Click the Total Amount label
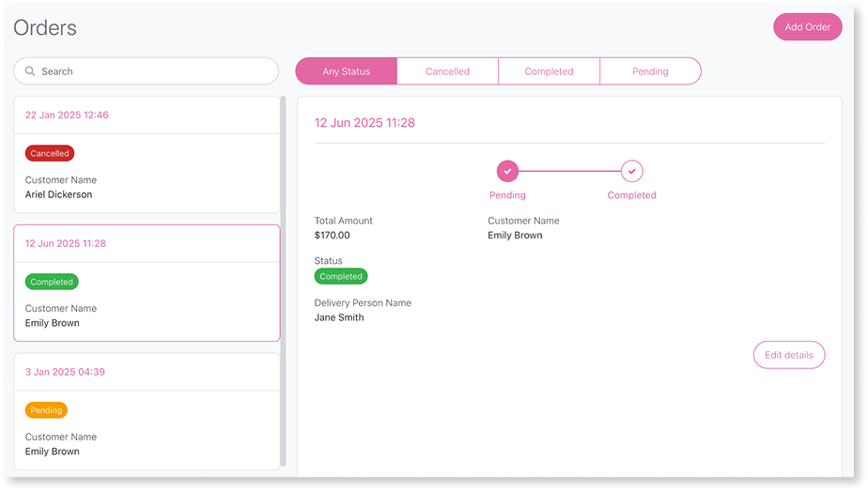This screenshot has height=492, width=868. pyautogui.click(x=343, y=221)
